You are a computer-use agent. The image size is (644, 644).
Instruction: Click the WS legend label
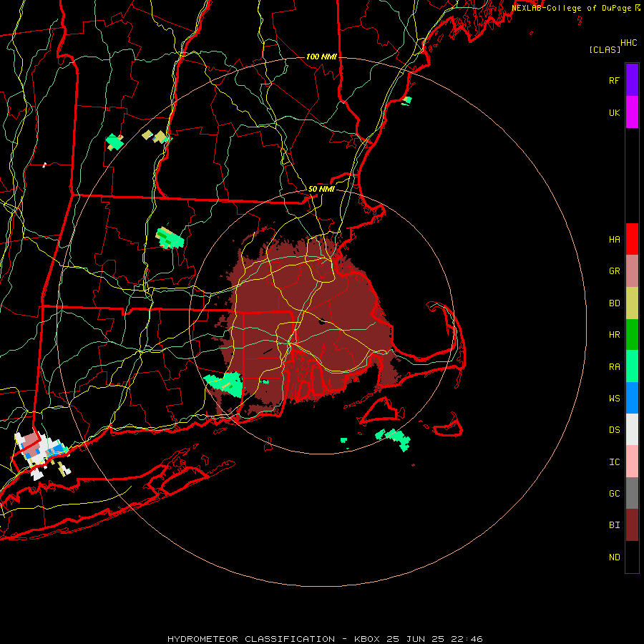614,399
